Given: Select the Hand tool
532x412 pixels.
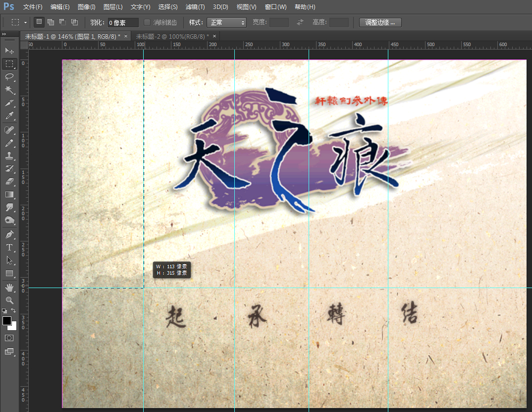Looking at the screenshot, I should [x=9, y=288].
